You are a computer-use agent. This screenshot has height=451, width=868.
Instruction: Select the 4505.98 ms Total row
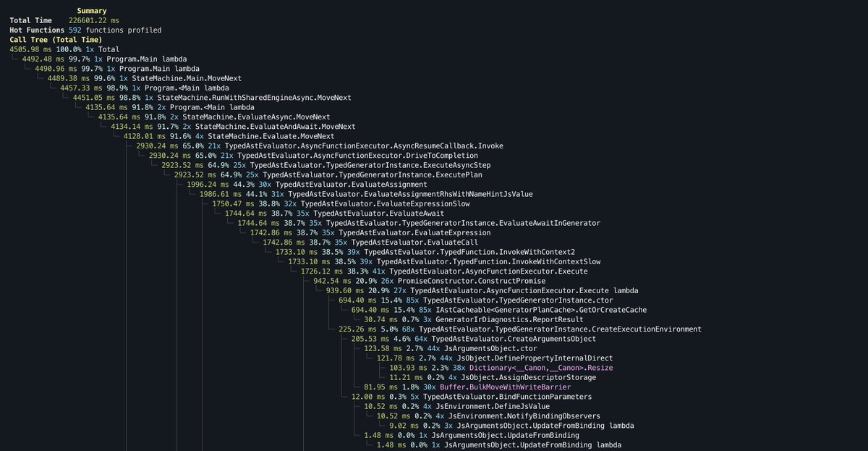click(64, 49)
